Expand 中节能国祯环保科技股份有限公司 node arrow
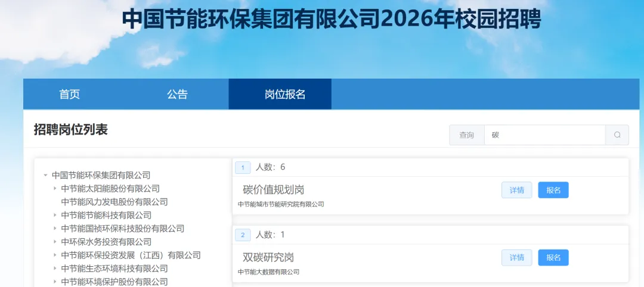The height and width of the screenshot is (287, 644). pos(55,229)
